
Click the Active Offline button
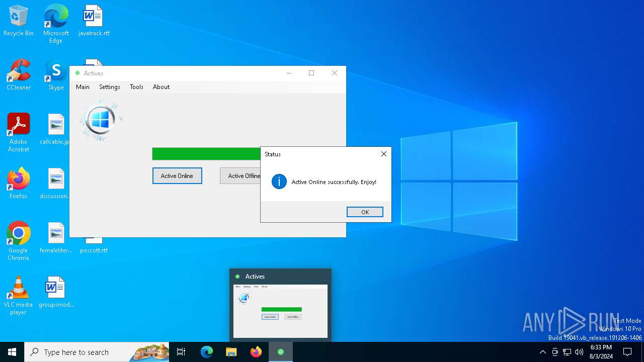tap(240, 175)
